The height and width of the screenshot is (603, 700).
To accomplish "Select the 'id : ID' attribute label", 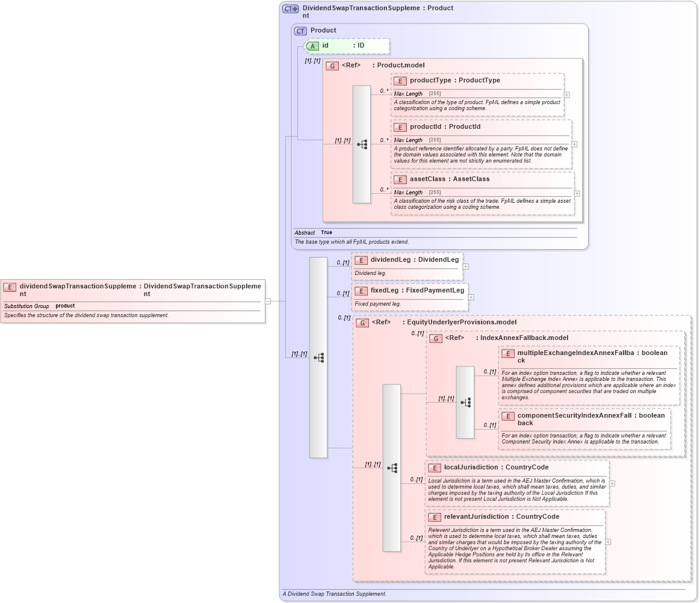I will click(x=343, y=46).
